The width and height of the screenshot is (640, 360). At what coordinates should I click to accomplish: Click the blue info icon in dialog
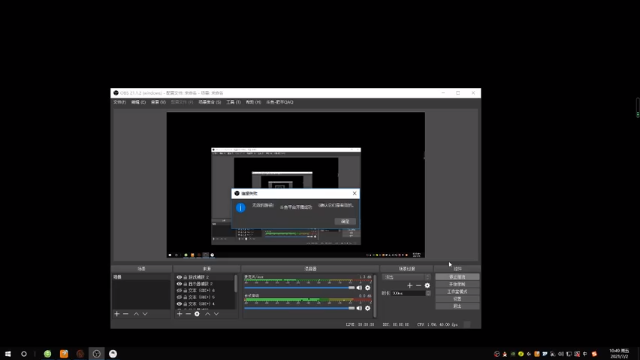click(x=241, y=208)
